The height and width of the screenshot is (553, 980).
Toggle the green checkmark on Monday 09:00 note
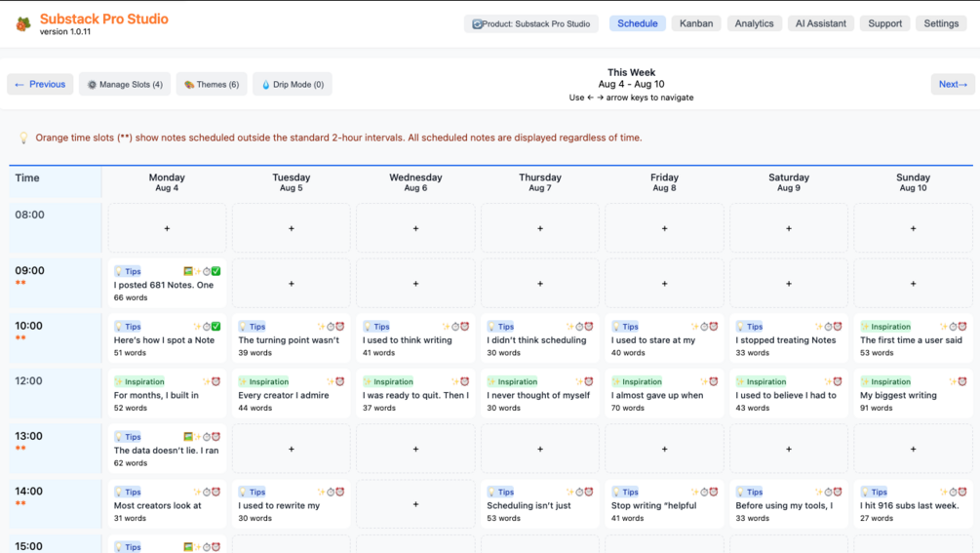216,271
